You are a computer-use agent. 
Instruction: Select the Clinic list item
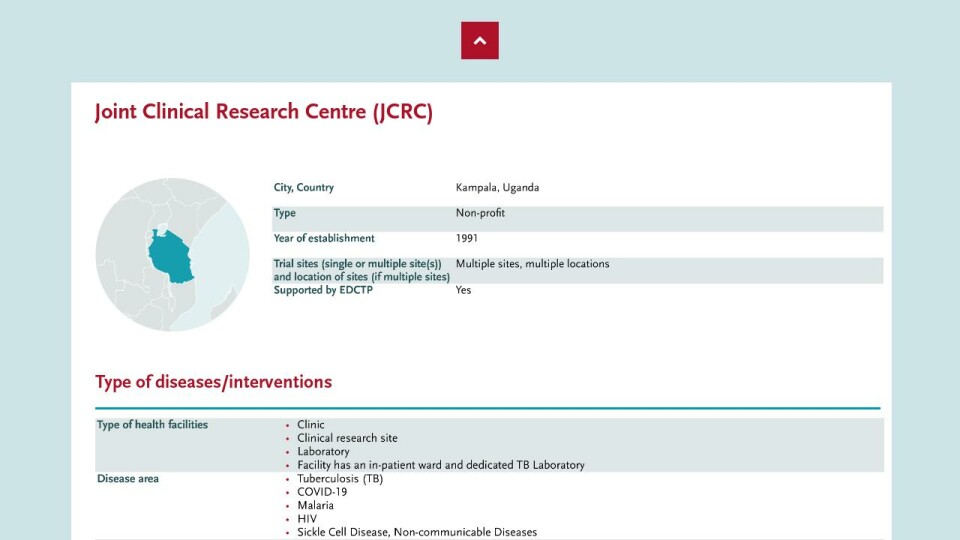click(x=310, y=425)
